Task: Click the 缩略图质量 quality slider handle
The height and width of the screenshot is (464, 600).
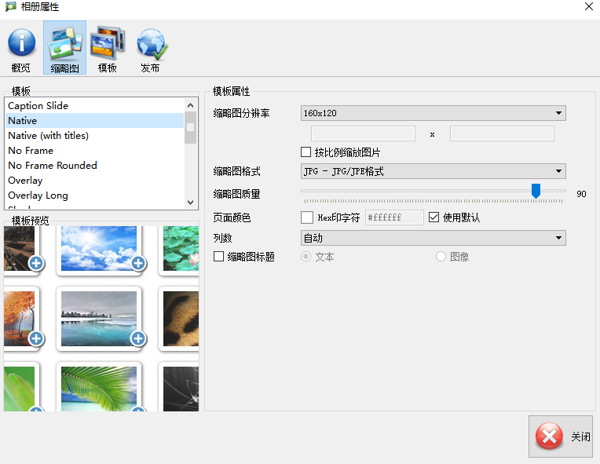Action: coord(536,190)
